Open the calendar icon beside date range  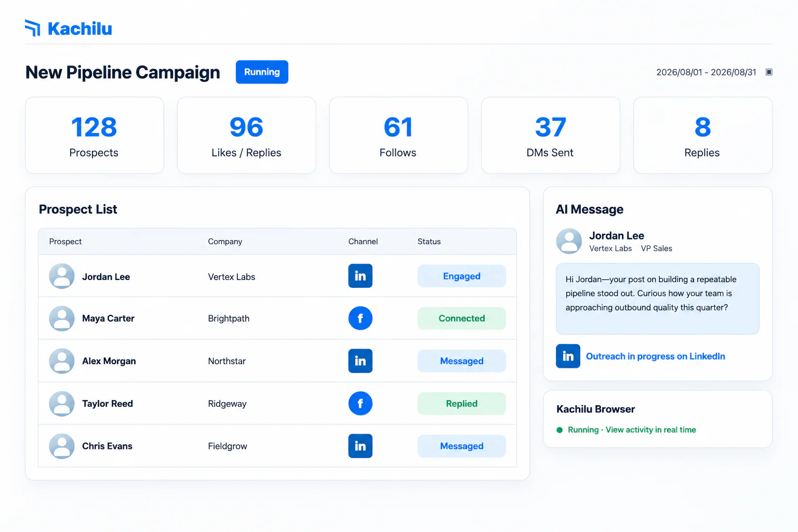pyautogui.click(x=769, y=72)
